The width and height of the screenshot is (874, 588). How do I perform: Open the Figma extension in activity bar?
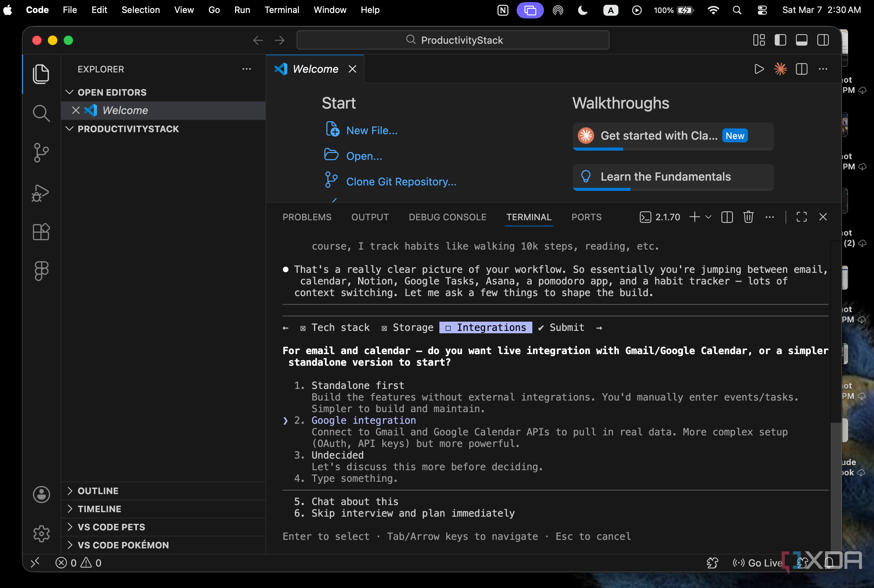click(41, 271)
